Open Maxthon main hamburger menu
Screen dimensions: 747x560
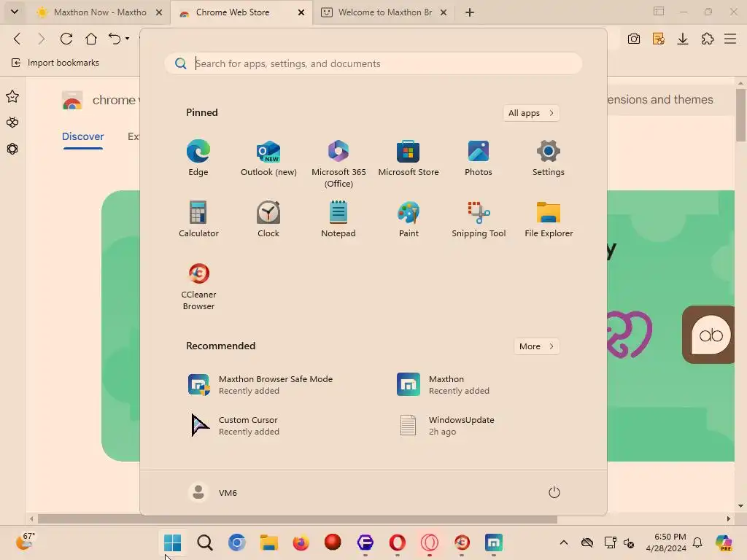coord(730,39)
